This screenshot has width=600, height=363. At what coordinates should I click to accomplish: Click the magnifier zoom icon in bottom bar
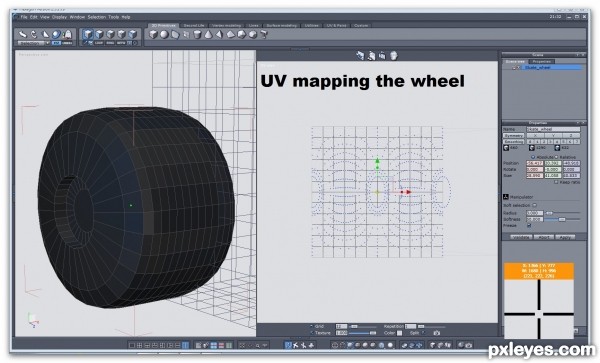coord(258,345)
